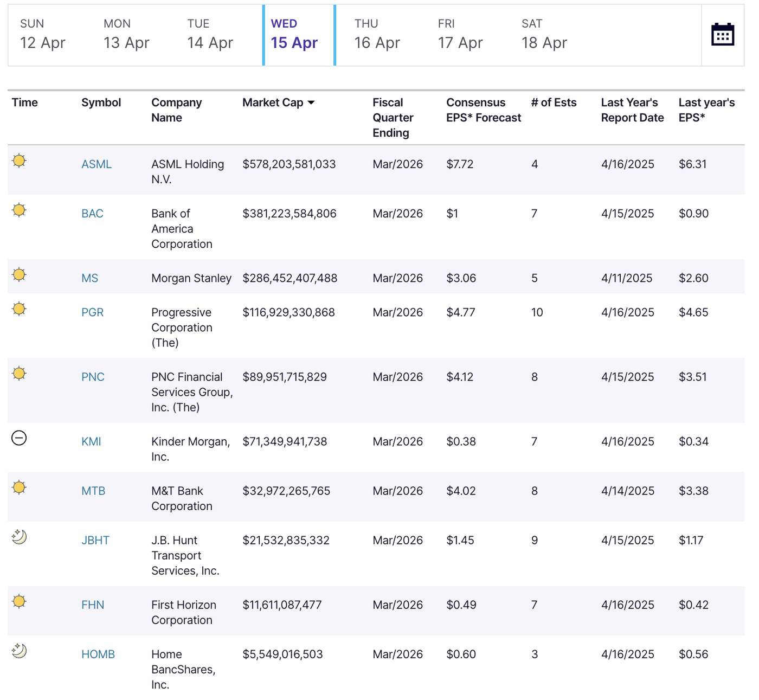
Task: Click the Symbol column header
Action: [101, 102]
